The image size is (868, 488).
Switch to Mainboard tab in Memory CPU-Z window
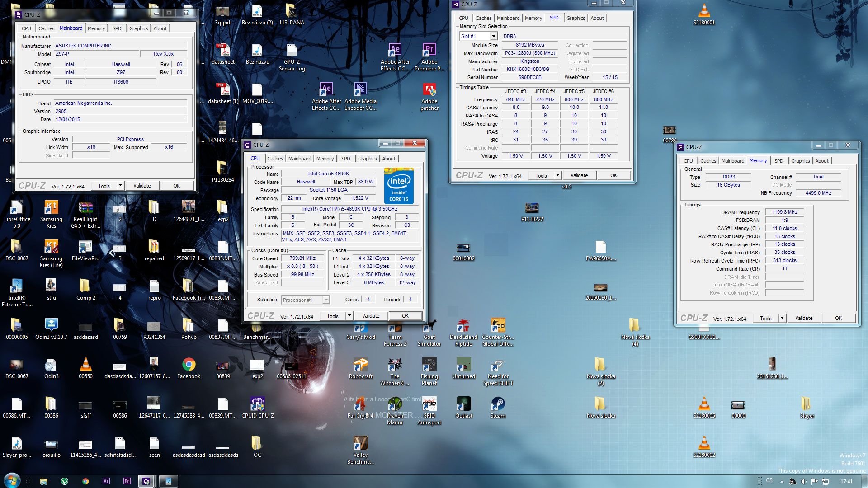(x=732, y=161)
